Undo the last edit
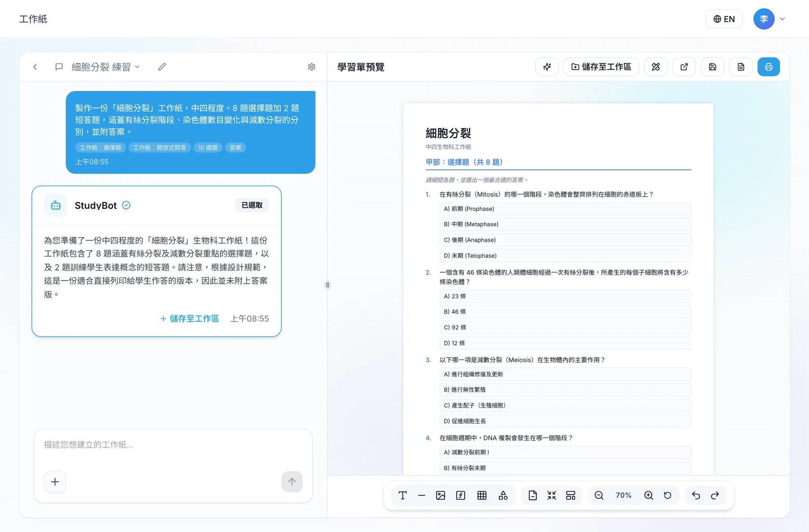This screenshot has height=532, width=809. [x=696, y=495]
